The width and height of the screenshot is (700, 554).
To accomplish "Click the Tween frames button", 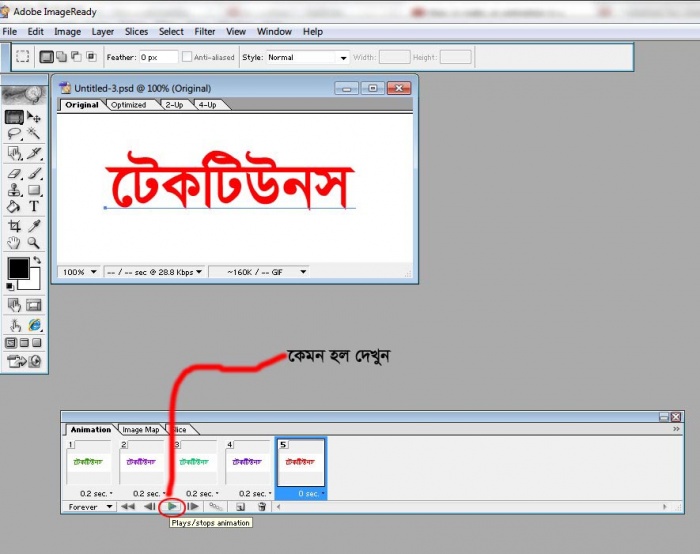I will (216, 507).
